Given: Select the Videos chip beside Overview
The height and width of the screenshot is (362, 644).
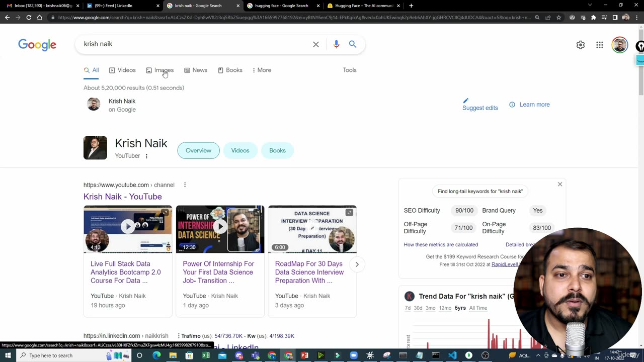Looking at the screenshot, I should pyautogui.click(x=240, y=150).
